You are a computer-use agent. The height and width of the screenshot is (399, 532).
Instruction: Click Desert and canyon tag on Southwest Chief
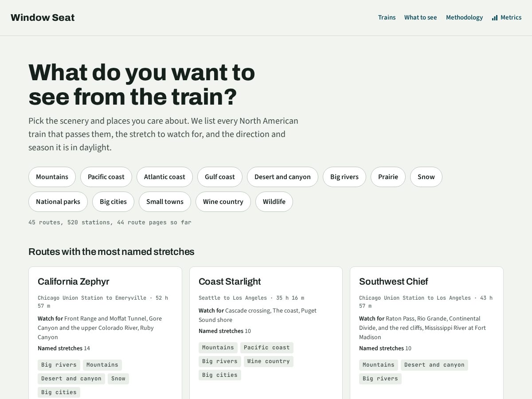tap(434, 365)
